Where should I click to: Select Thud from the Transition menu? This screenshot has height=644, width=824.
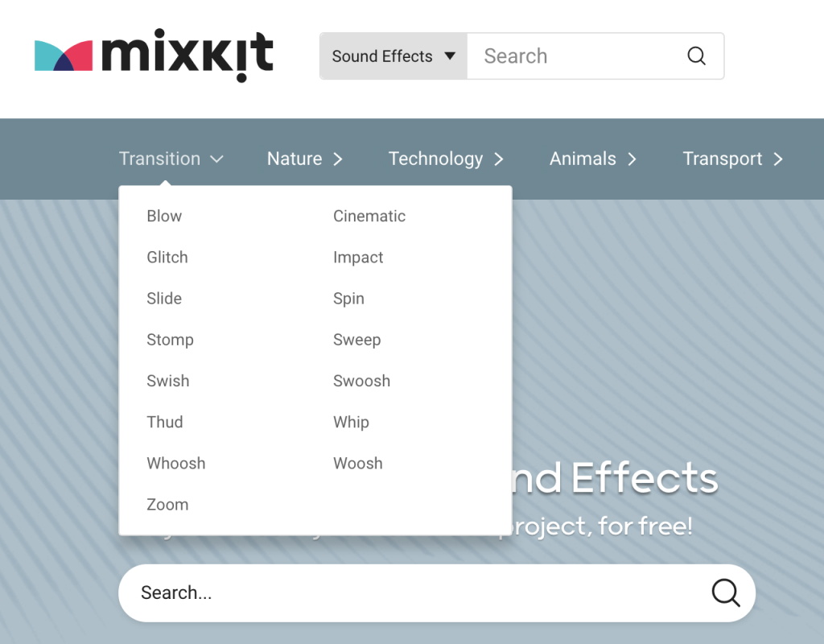[x=164, y=422]
